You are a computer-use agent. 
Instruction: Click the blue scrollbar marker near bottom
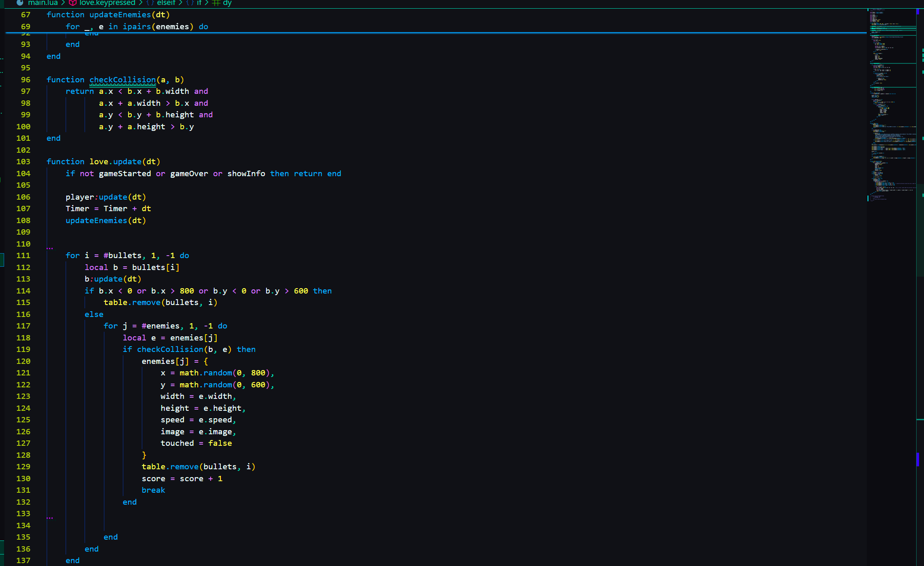(918, 459)
